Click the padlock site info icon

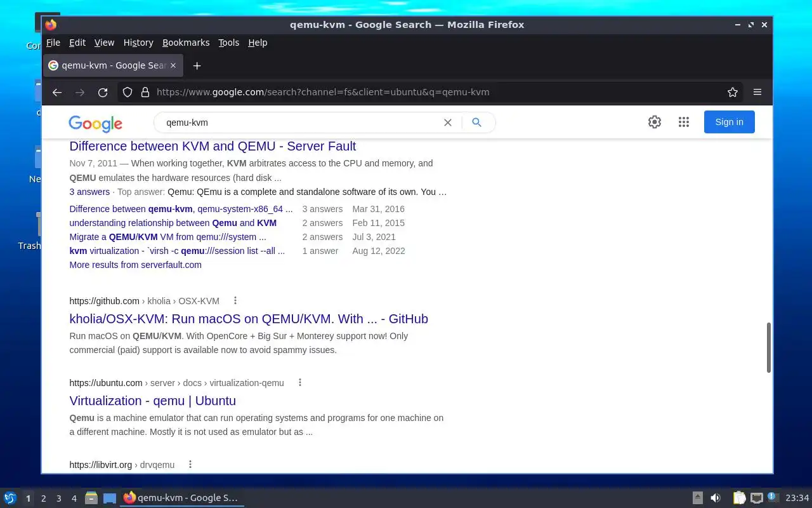145,92
